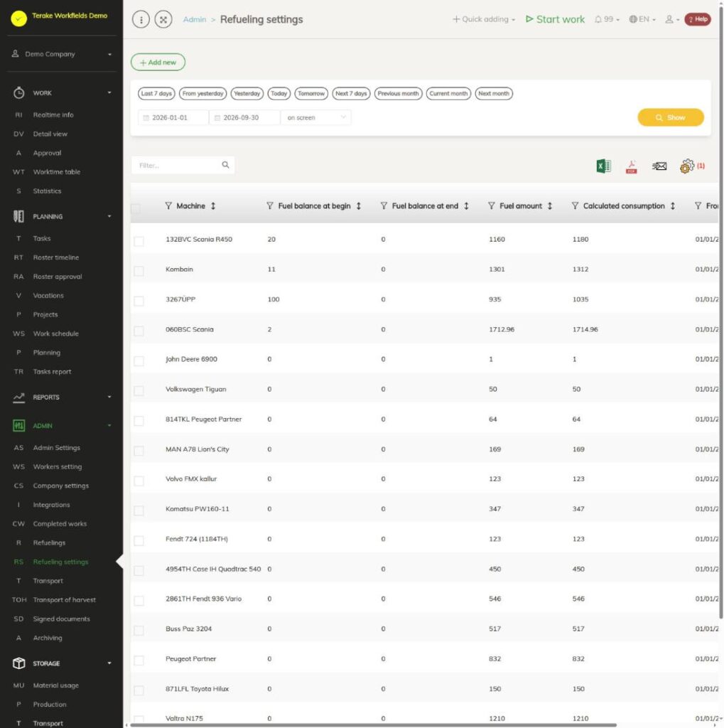This screenshot has width=724, height=728.
Task: Click the horizontal table scrollbar
Action: (x=373, y=724)
